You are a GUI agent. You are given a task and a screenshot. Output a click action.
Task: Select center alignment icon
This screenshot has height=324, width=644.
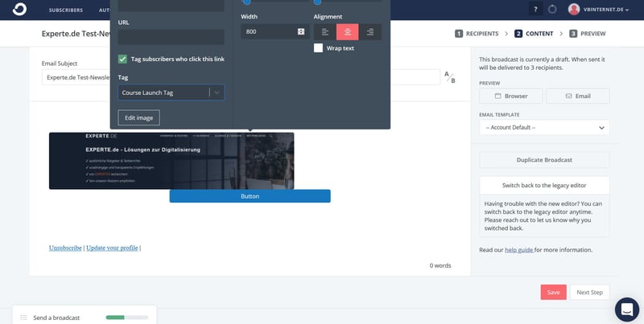point(348,32)
